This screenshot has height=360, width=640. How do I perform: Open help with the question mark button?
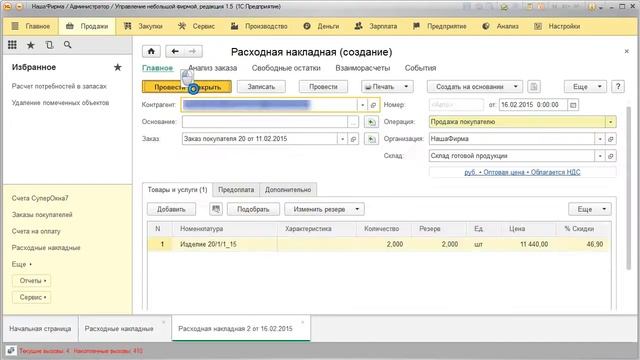(x=618, y=87)
